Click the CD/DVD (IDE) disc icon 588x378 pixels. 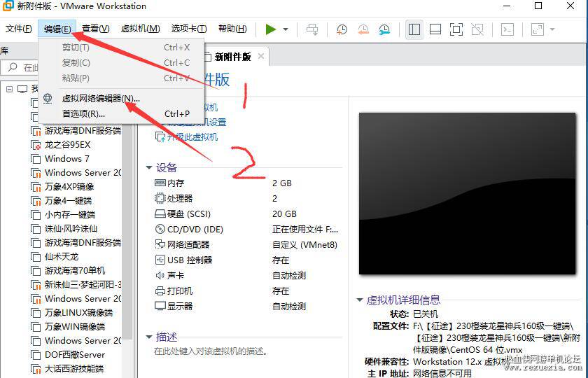pos(160,229)
